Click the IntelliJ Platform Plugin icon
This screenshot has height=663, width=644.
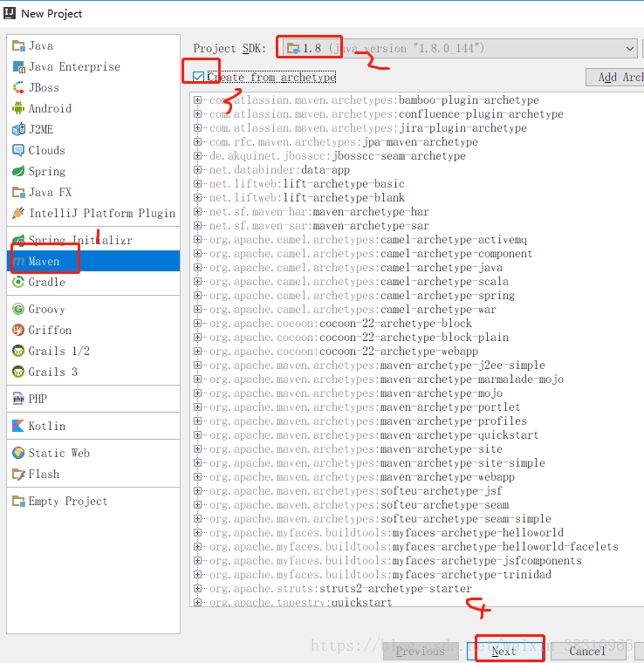(x=18, y=213)
